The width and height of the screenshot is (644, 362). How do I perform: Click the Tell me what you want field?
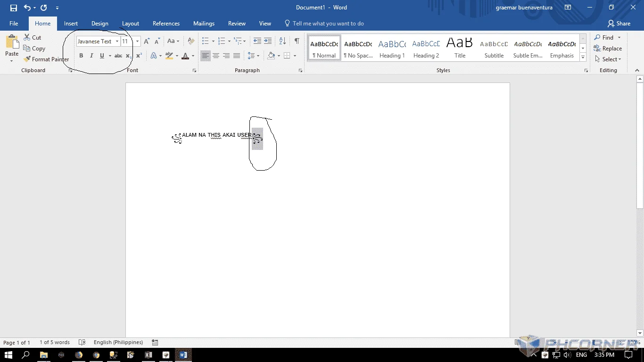pyautogui.click(x=324, y=24)
